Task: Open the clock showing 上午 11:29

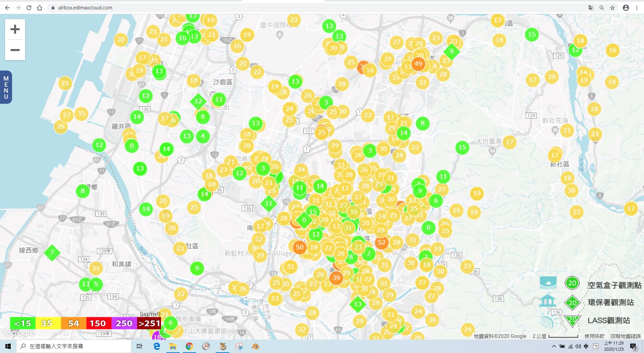Action: tap(614, 346)
